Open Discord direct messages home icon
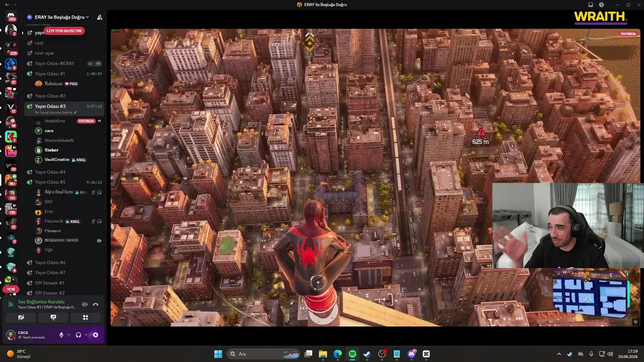Screen dimensions: 644x362 click(x=11, y=17)
